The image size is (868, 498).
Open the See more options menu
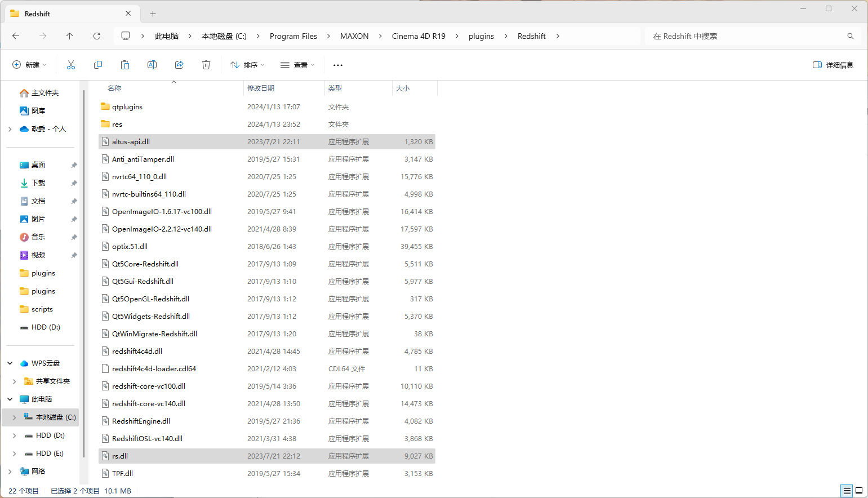337,65
